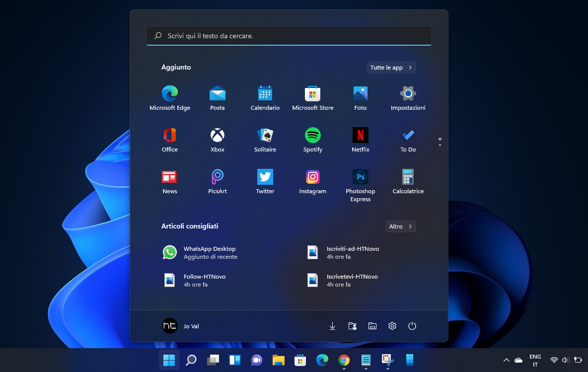Open Solitaire game
The image size is (588, 372).
(x=265, y=140)
